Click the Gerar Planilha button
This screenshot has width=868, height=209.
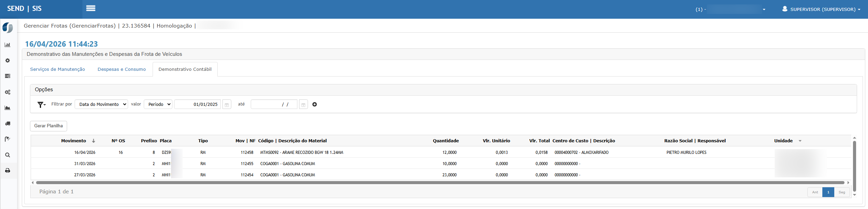pyautogui.click(x=48, y=126)
